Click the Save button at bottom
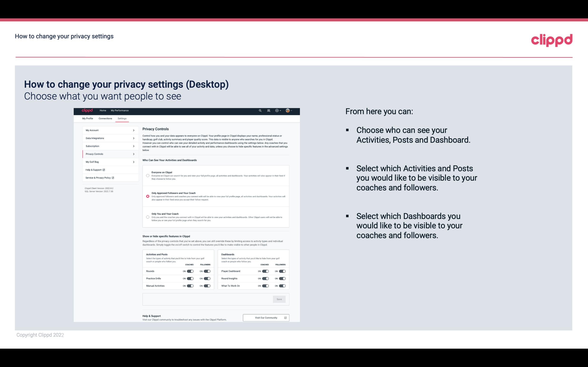Image resolution: width=588 pixels, height=367 pixels. pos(279,299)
